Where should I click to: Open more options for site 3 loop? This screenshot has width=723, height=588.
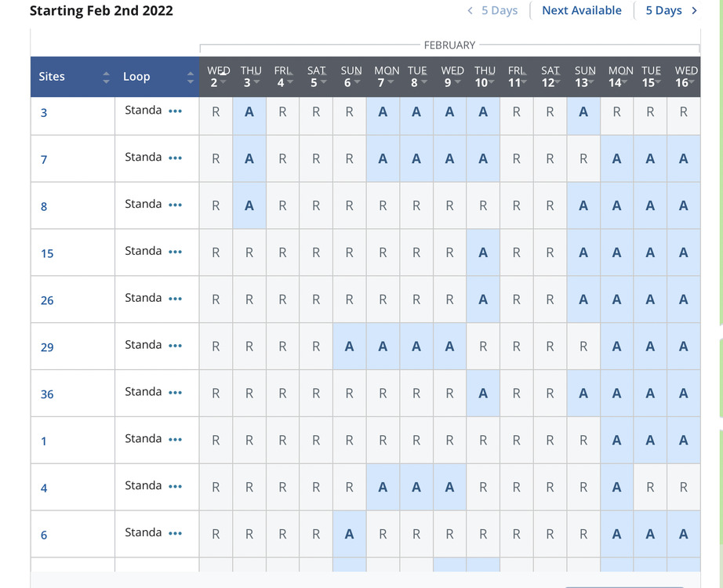click(x=175, y=111)
